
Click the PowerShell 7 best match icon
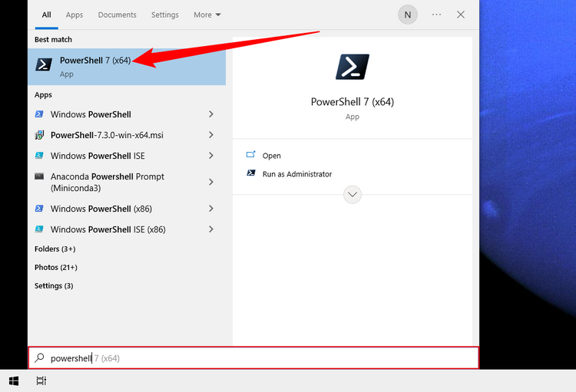click(44, 64)
